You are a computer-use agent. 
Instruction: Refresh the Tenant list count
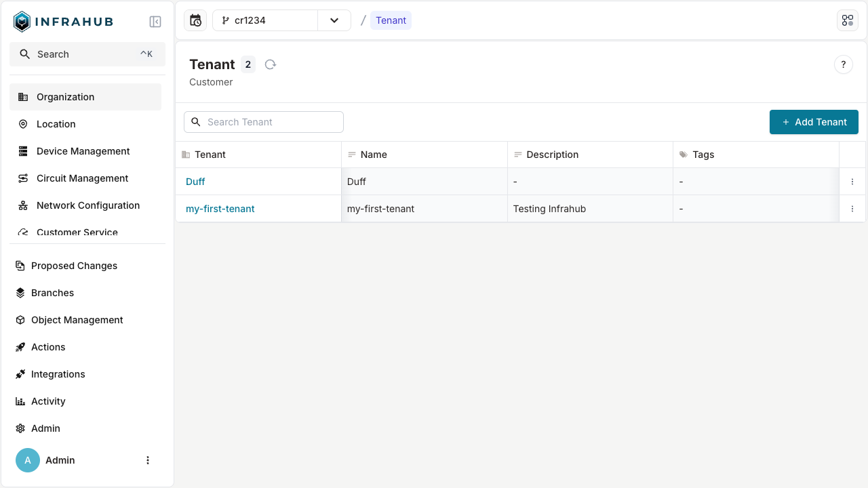pos(271,64)
